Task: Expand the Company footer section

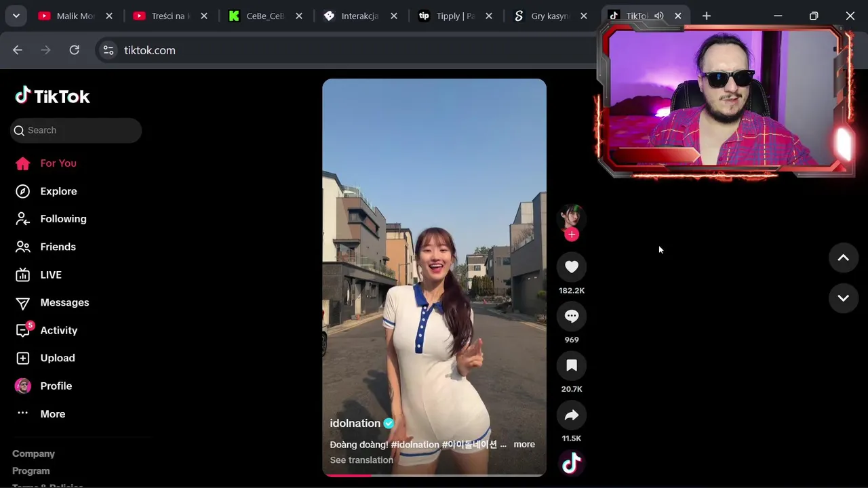Action: 33,453
